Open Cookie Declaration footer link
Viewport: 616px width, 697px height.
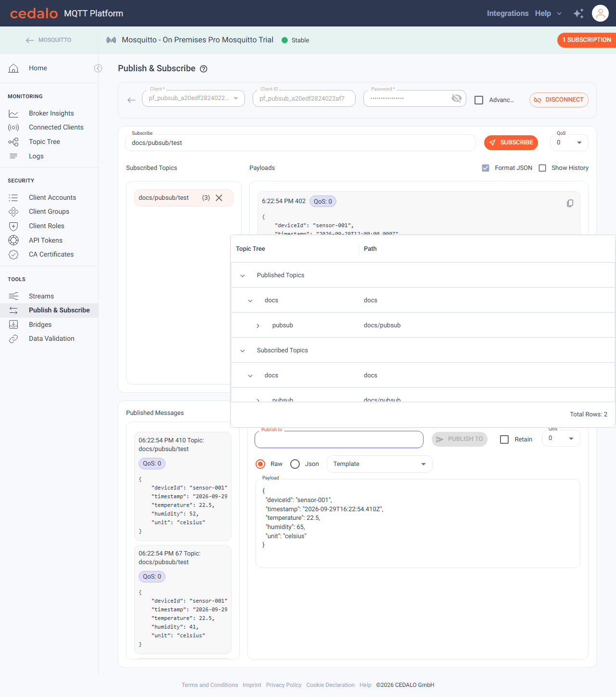point(331,685)
